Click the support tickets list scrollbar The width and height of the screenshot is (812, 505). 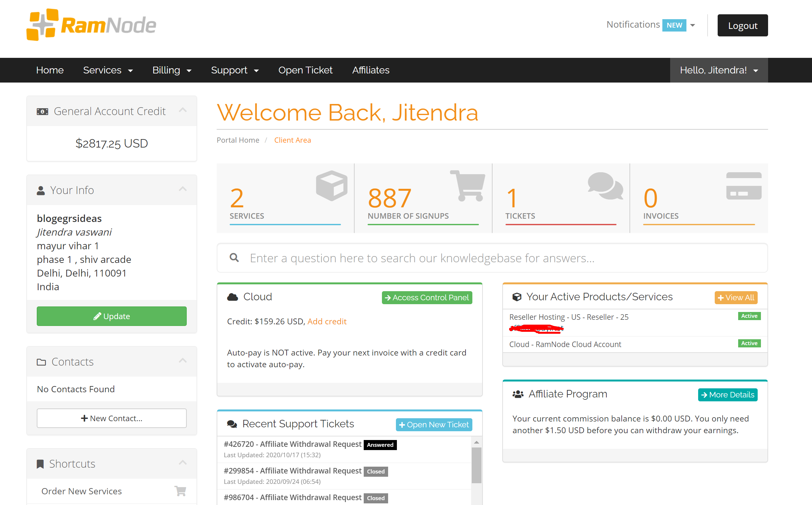(x=476, y=465)
